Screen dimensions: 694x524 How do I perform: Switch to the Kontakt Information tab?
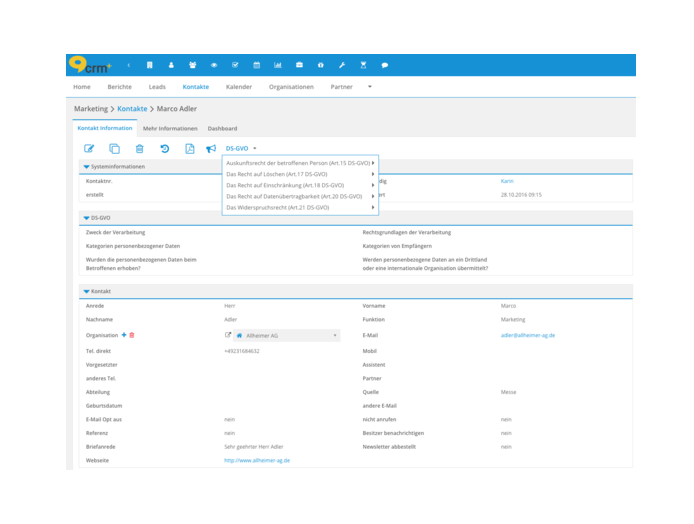(x=105, y=128)
